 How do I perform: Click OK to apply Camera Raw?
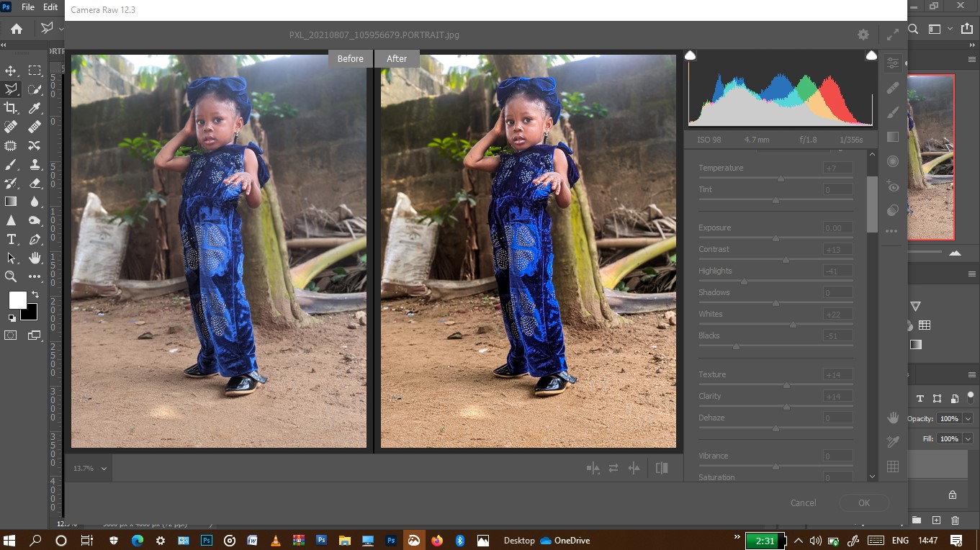(864, 503)
